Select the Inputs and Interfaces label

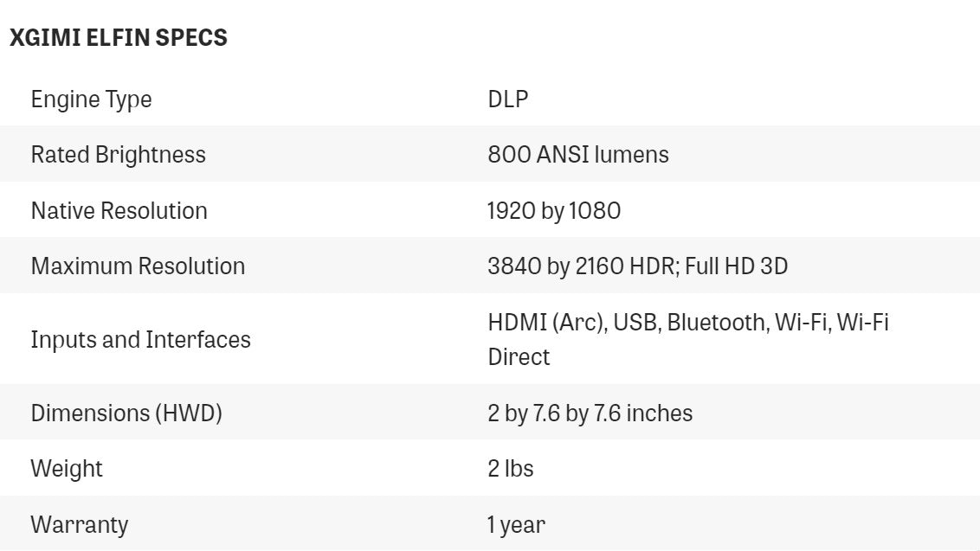click(140, 339)
